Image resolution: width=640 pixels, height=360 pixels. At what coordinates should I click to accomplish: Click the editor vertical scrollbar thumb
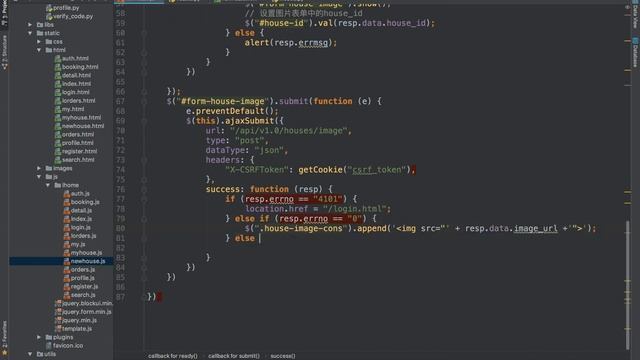(627, 285)
